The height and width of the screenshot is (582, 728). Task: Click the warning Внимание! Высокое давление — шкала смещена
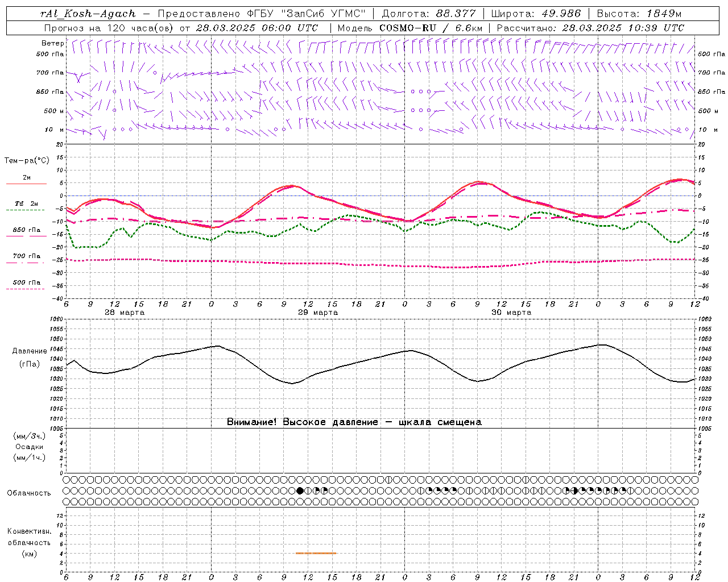click(x=354, y=422)
